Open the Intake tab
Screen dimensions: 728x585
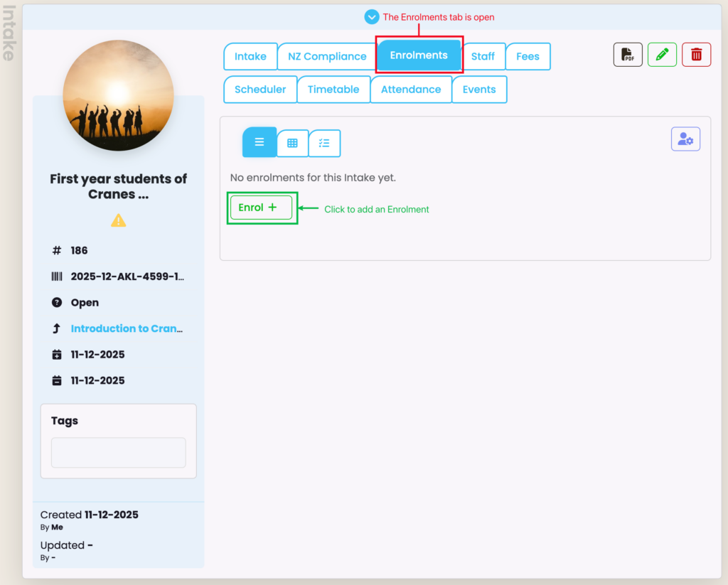click(x=250, y=57)
